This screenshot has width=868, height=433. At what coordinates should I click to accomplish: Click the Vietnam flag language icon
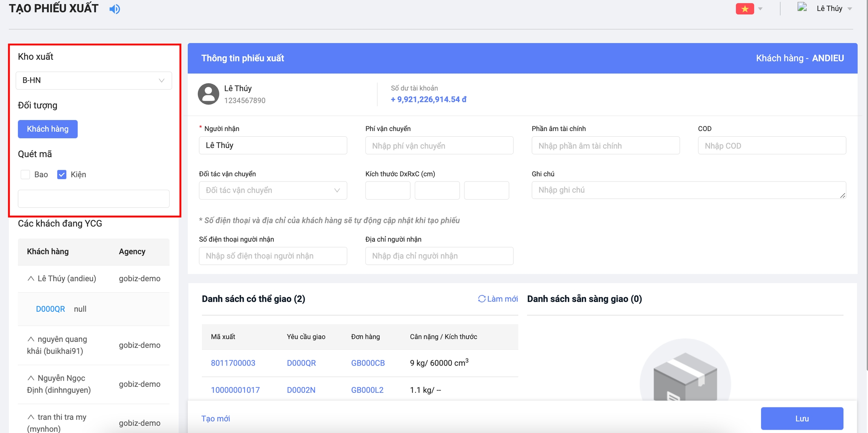coord(744,9)
